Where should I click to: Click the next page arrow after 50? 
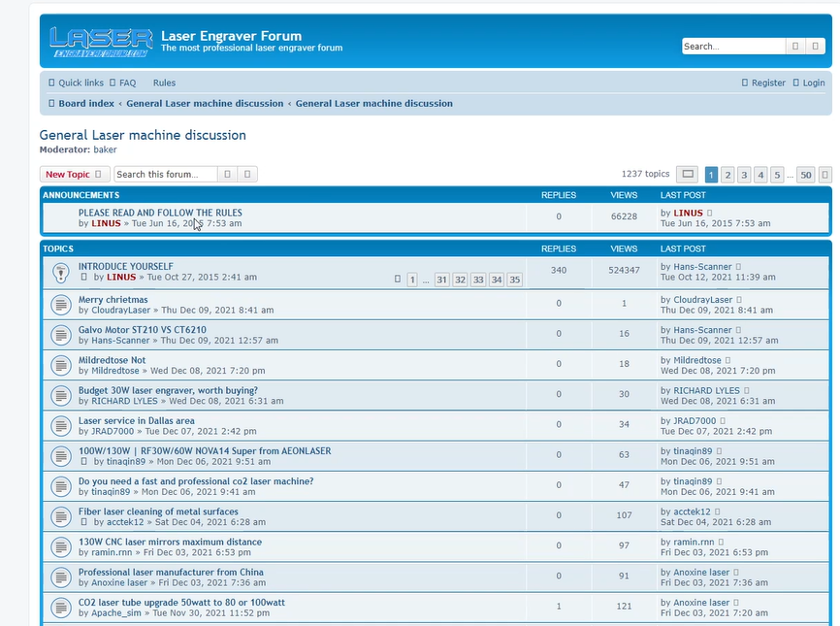click(x=825, y=175)
